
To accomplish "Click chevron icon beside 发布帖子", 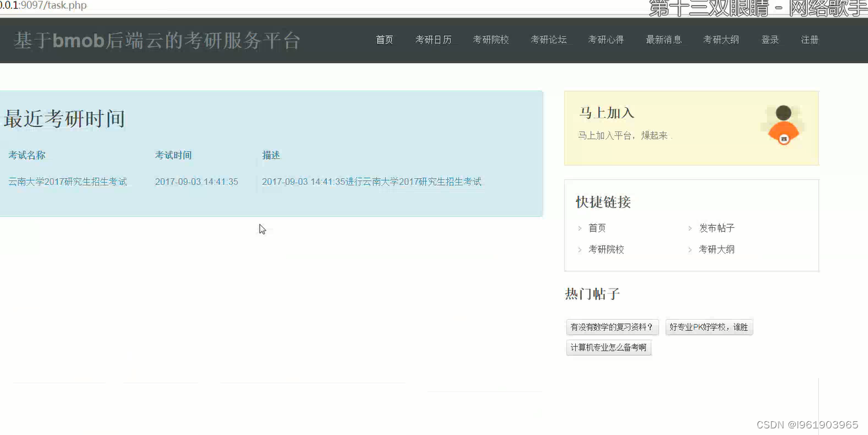I will pos(690,228).
